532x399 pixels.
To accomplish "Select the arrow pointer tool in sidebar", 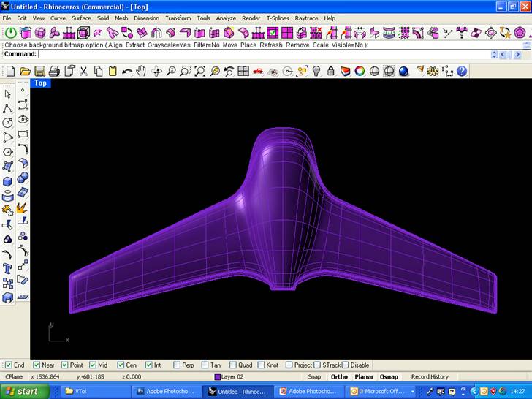I will (x=8, y=94).
